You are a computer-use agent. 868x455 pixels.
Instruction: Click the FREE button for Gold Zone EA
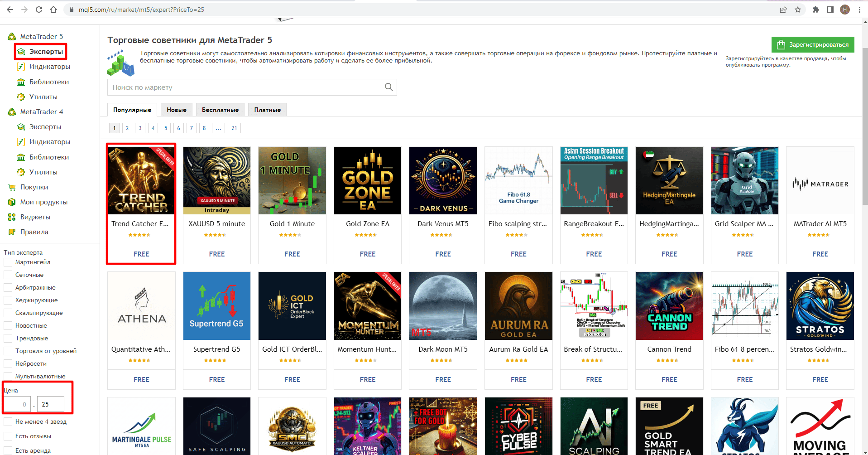(x=368, y=254)
